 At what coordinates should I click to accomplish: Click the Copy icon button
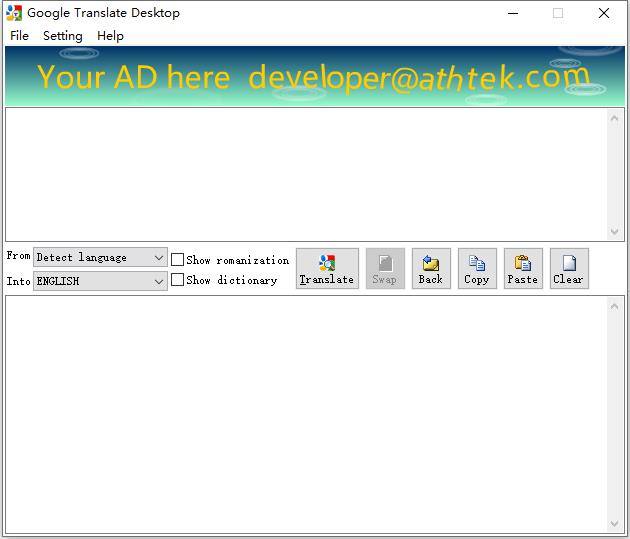tap(477, 264)
